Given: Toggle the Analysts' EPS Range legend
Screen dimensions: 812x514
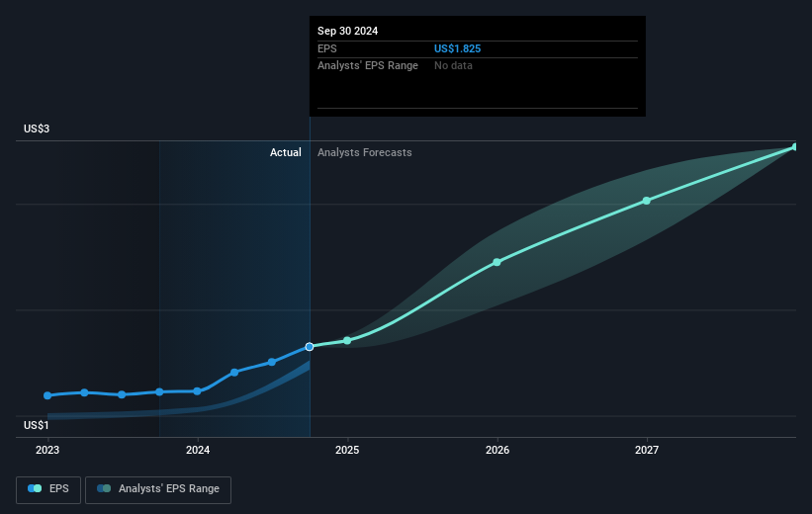Looking at the screenshot, I should 158,489.
